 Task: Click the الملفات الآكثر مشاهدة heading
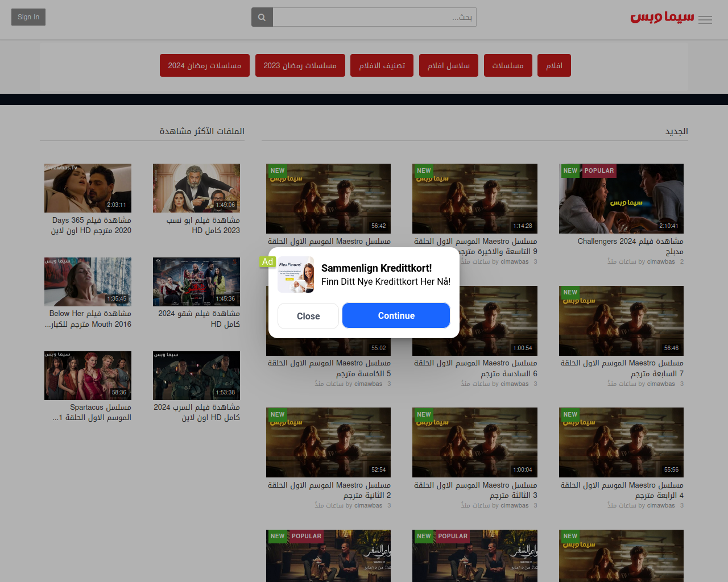(x=202, y=131)
